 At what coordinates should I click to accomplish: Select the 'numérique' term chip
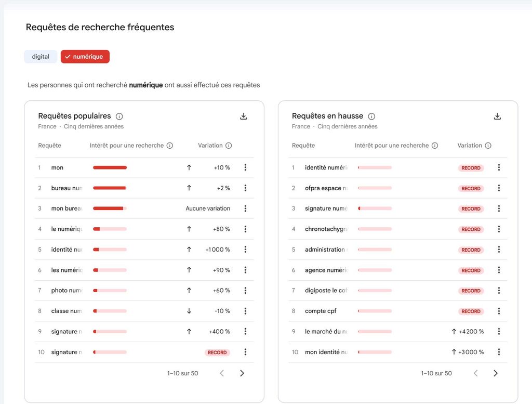(85, 57)
